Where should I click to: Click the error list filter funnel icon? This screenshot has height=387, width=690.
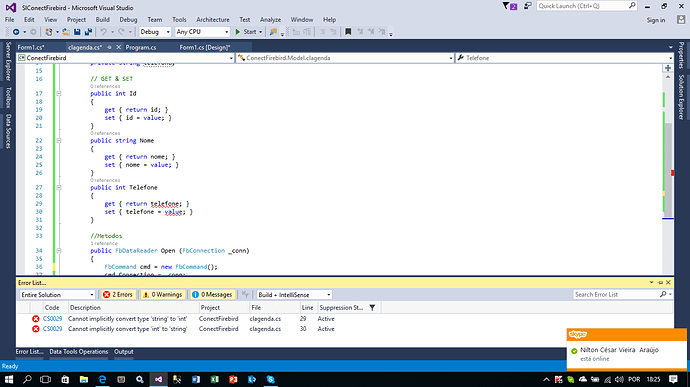point(372,308)
